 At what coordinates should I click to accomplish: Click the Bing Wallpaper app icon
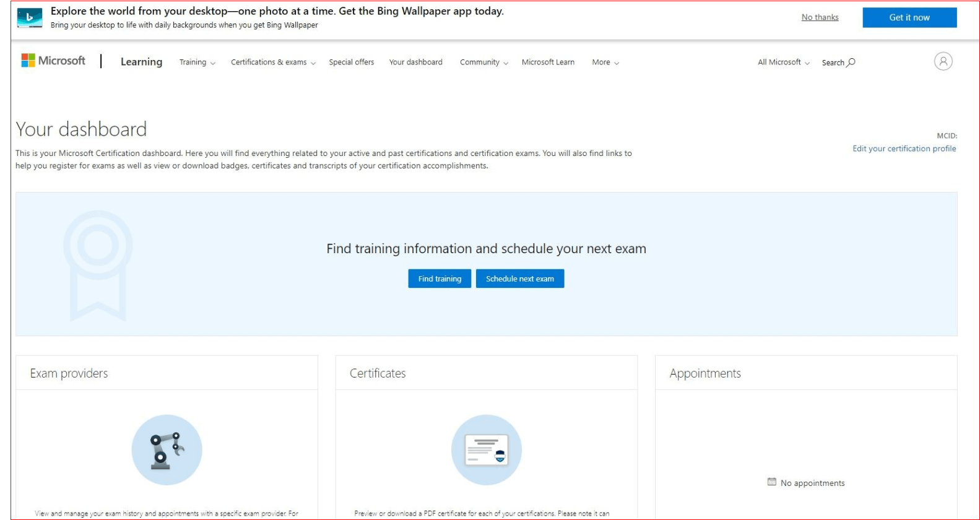pyautogui.click(x=30, y=18)
